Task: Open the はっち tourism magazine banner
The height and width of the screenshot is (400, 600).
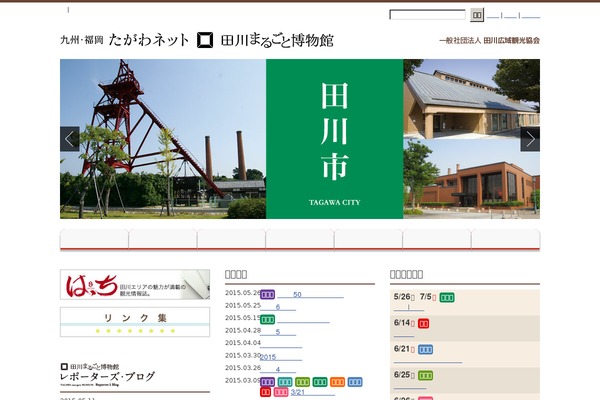Action: pyautogui.click(x=135, y=284)
